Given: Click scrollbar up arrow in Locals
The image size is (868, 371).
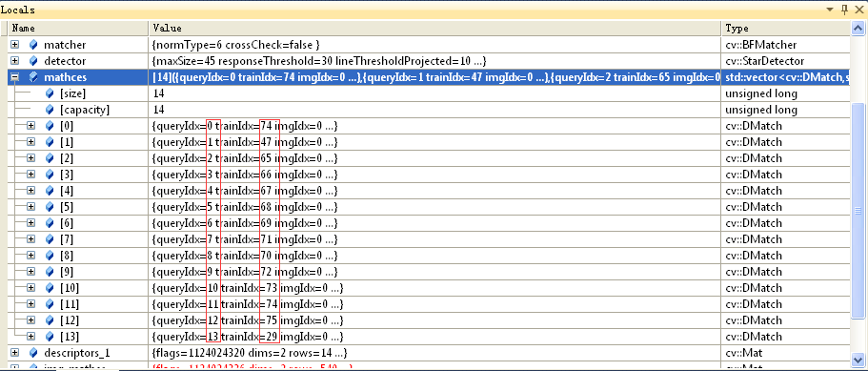Looking at the screenshot, I should [x=858, y=28].
